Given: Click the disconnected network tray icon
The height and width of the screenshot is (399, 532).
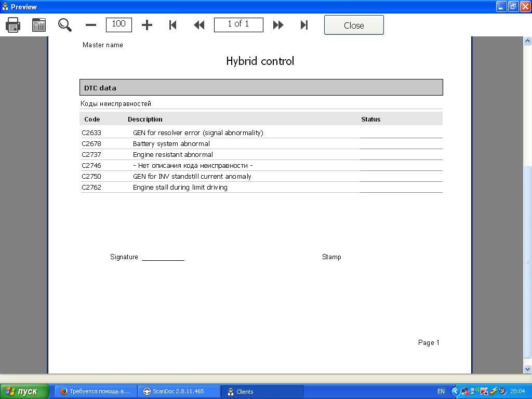Looking at the screenshot, I should (x=464, y=392).
